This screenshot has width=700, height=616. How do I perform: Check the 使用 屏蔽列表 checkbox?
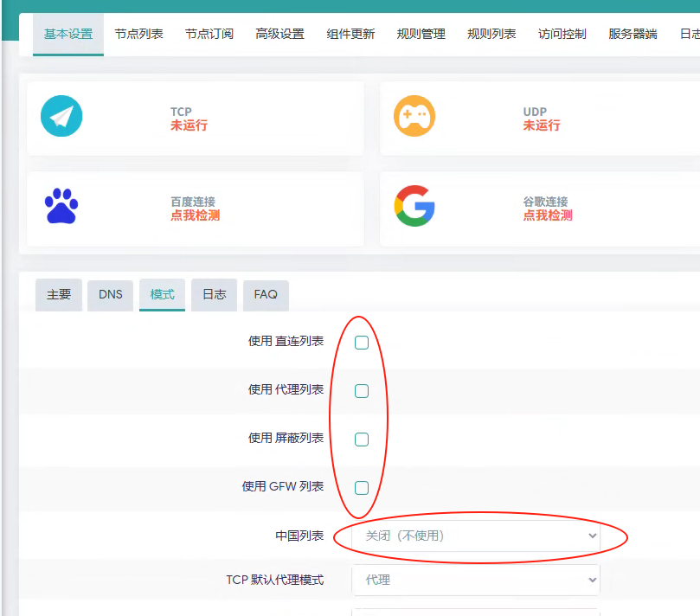click(362, 440)
